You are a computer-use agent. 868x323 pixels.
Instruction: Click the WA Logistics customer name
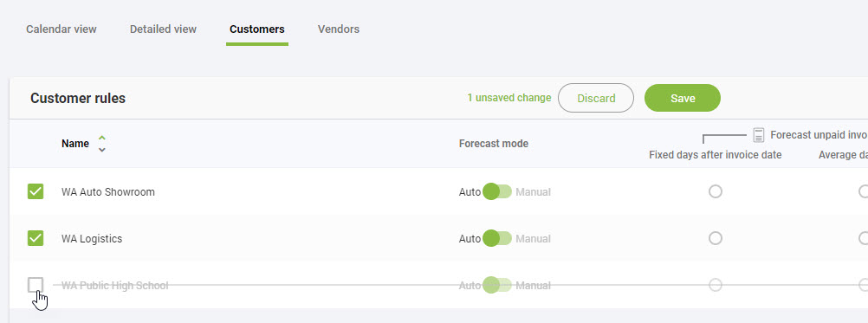tap(92, 238)
